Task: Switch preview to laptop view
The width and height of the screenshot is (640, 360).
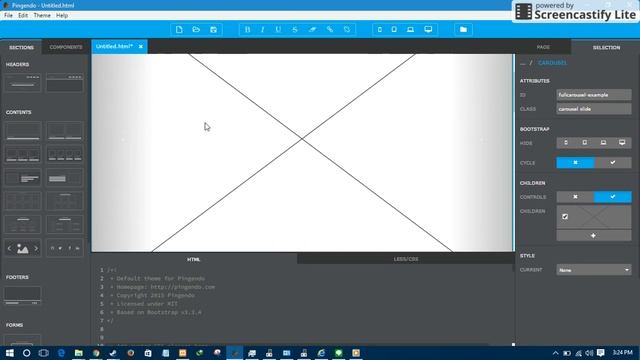Action: click(x=411, y=29)
